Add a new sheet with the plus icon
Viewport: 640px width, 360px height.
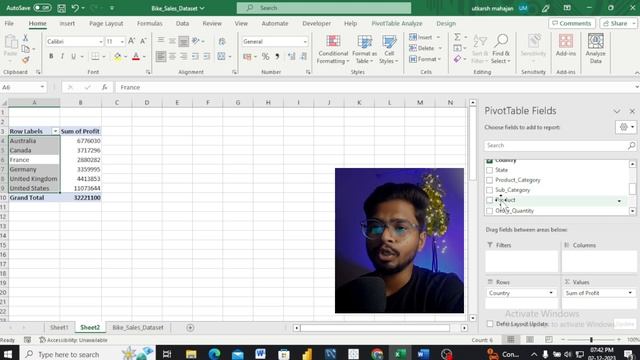pos(190,327)
